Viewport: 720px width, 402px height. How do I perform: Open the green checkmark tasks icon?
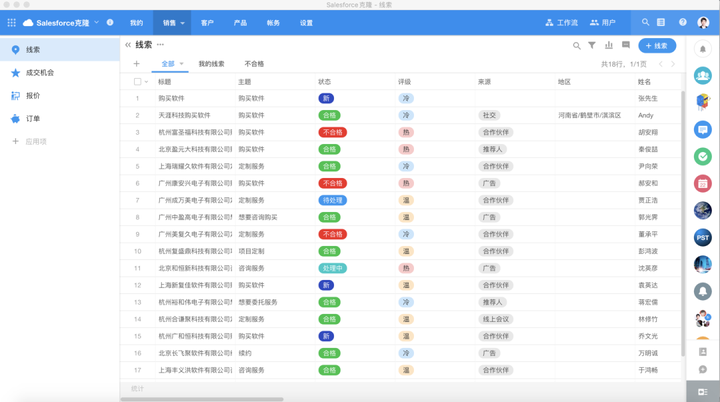tap(703, 157)
